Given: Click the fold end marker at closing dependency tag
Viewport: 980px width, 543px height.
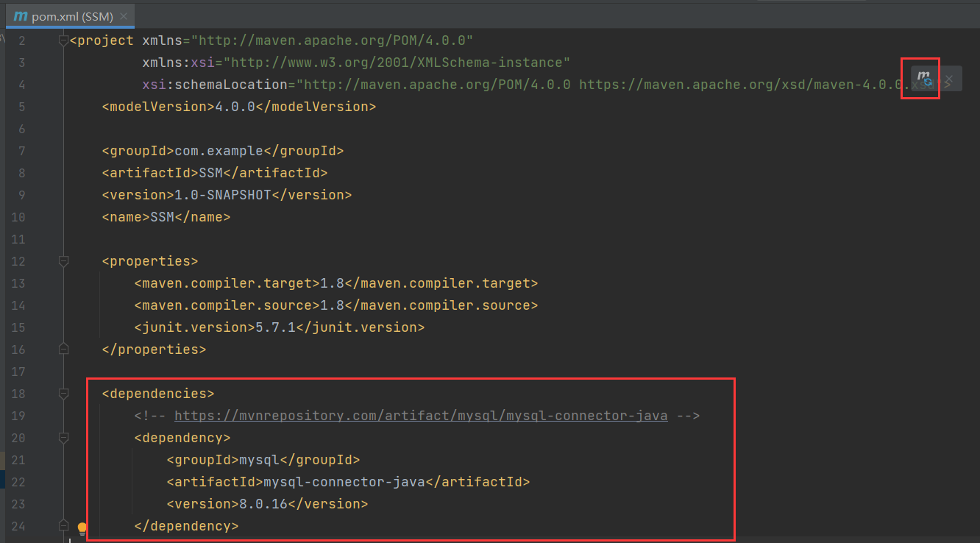Looking at the screenshot, I should pos(63,526).
